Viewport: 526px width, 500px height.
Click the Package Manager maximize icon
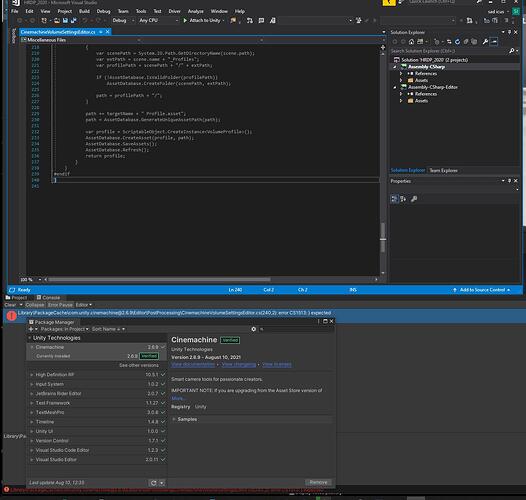[325, 321]
